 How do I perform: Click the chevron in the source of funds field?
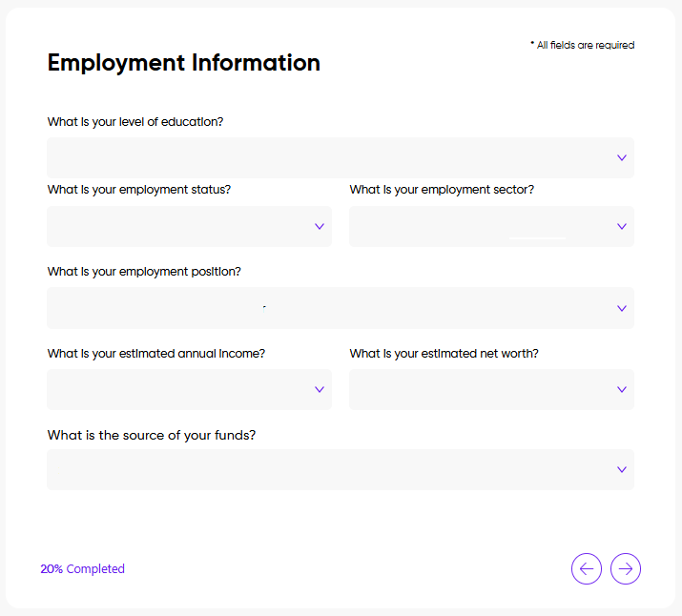(622, 469)
